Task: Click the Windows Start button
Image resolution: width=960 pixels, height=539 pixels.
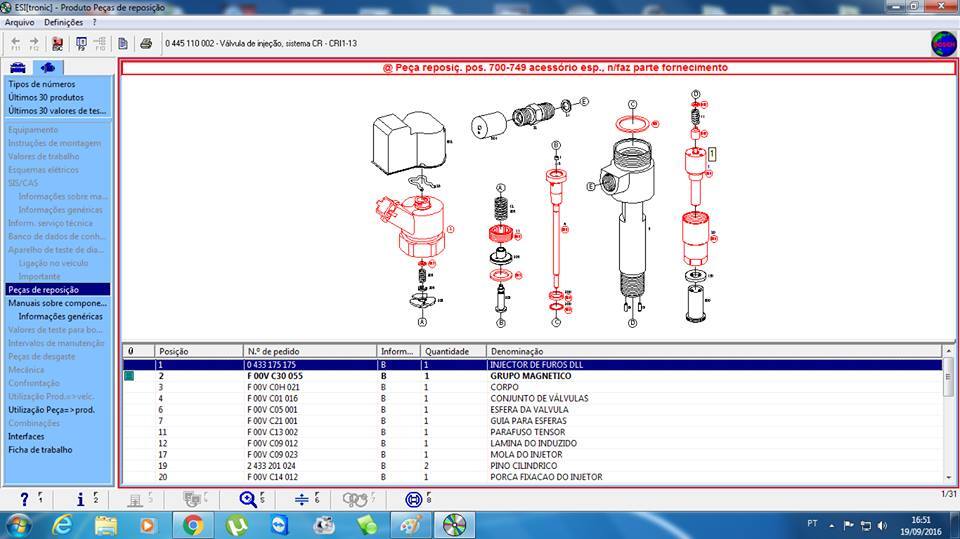Action: coord(18,526)
